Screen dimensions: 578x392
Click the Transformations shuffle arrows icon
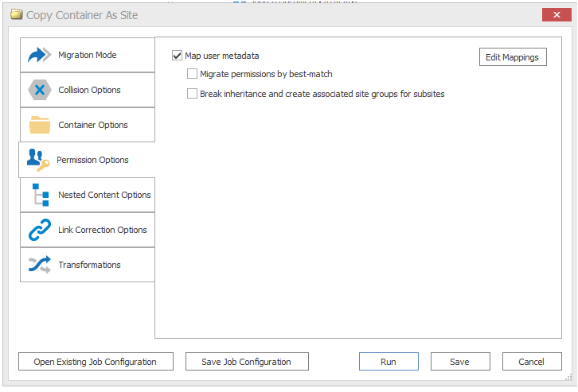tap(39, 265)
